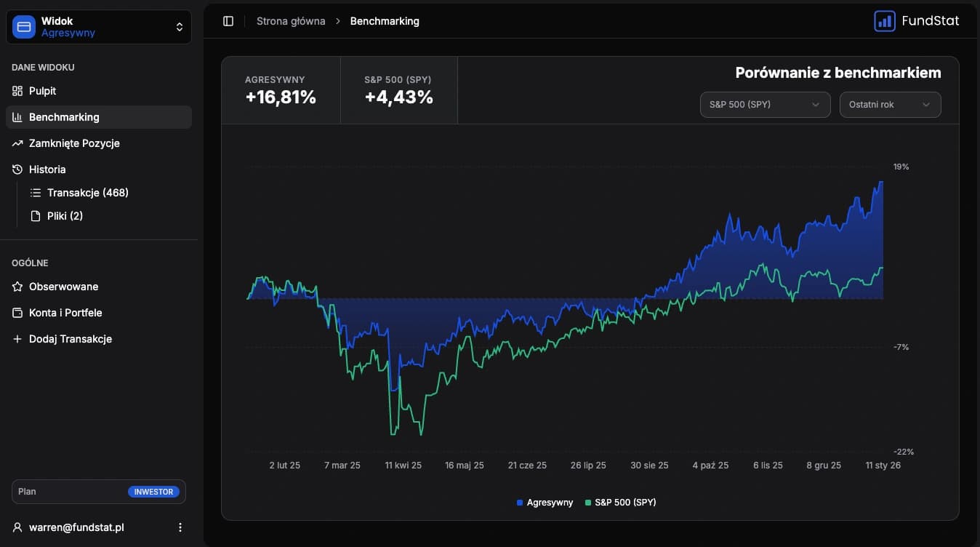This screenshot has width=980, height=547.
Task: Click the Historia clock icon
Action: 16,169
